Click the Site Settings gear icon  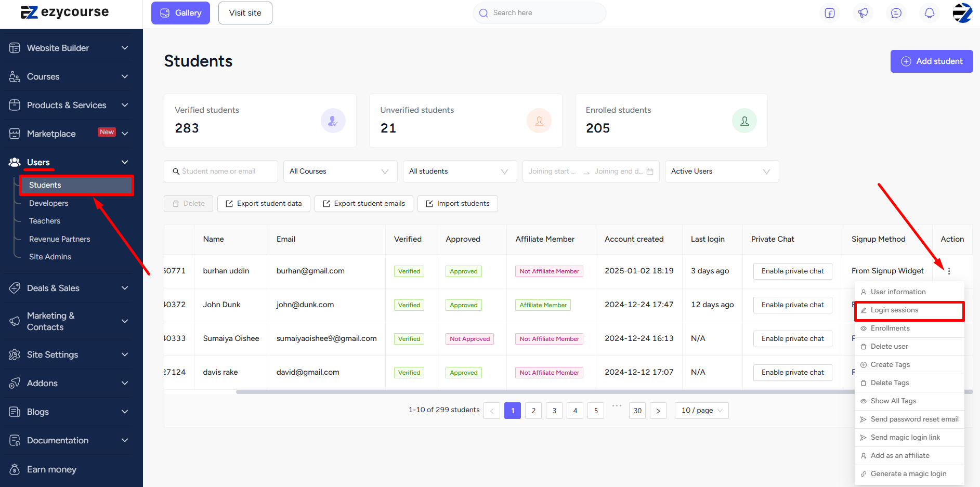(x=15, y=354)
